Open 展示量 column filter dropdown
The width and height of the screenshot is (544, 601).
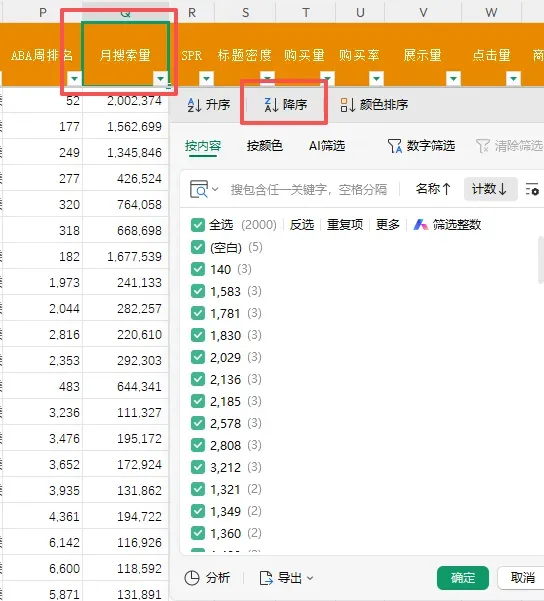(454, 79)
